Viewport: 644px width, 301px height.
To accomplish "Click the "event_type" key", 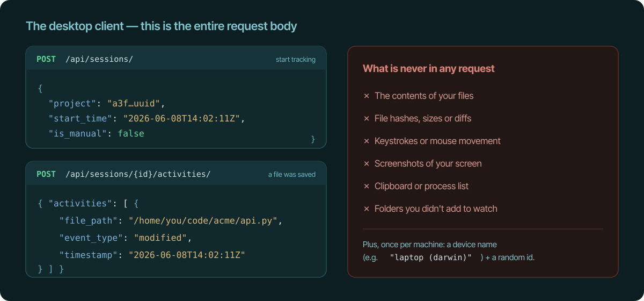I will (x=91, y=238).
